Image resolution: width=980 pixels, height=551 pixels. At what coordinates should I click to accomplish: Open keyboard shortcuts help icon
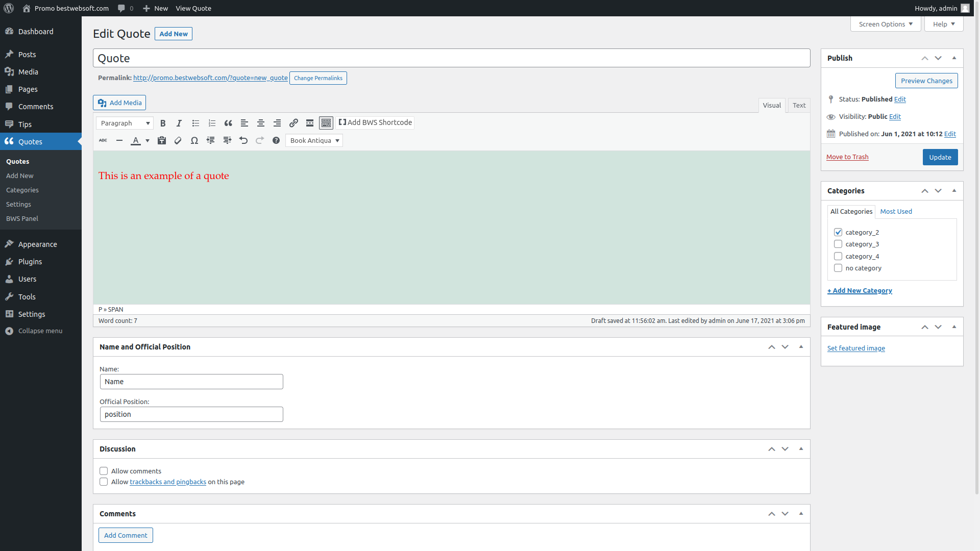(x=276, y=140)
